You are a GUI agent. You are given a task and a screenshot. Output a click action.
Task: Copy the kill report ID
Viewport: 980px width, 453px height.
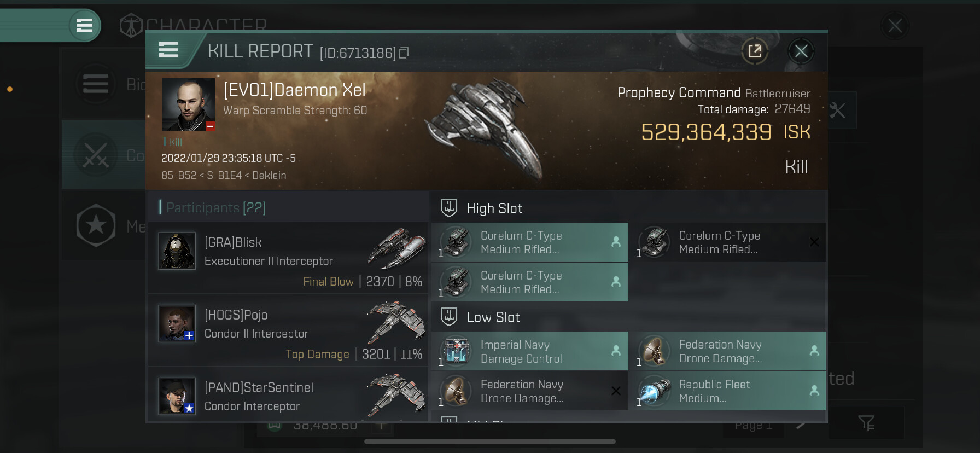404,53
